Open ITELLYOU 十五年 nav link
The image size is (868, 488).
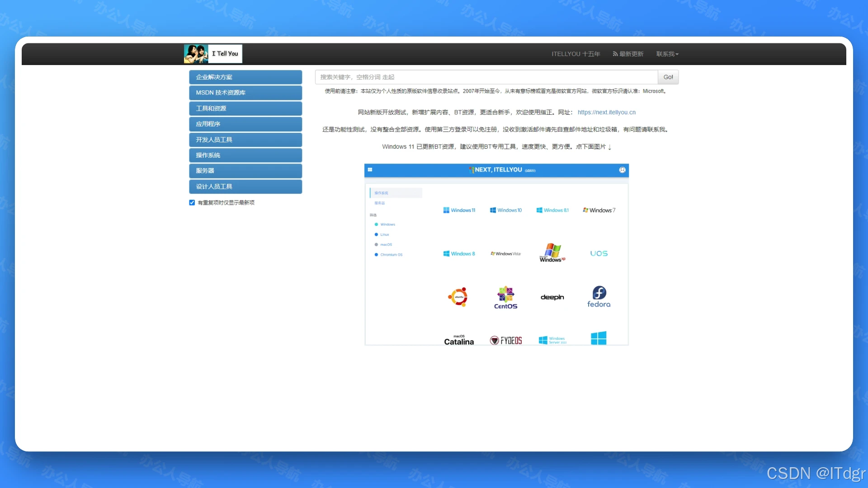tap(576, 54)
